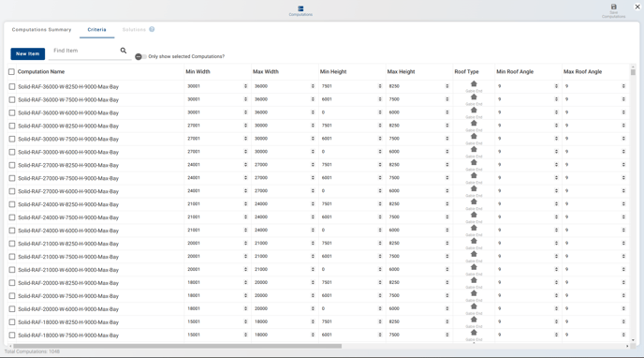Click the Roof Type column header
This screenshot has height=358, width=644.
click(466, 72)
